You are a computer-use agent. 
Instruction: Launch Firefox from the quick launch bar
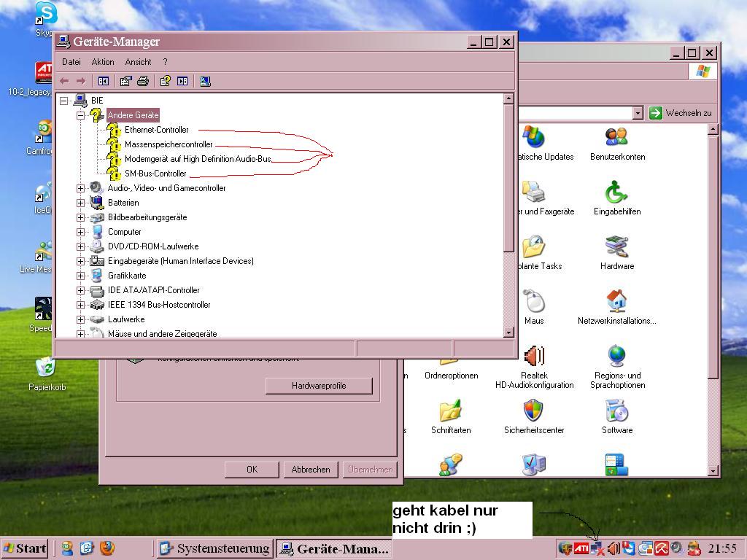click(107, 548)
